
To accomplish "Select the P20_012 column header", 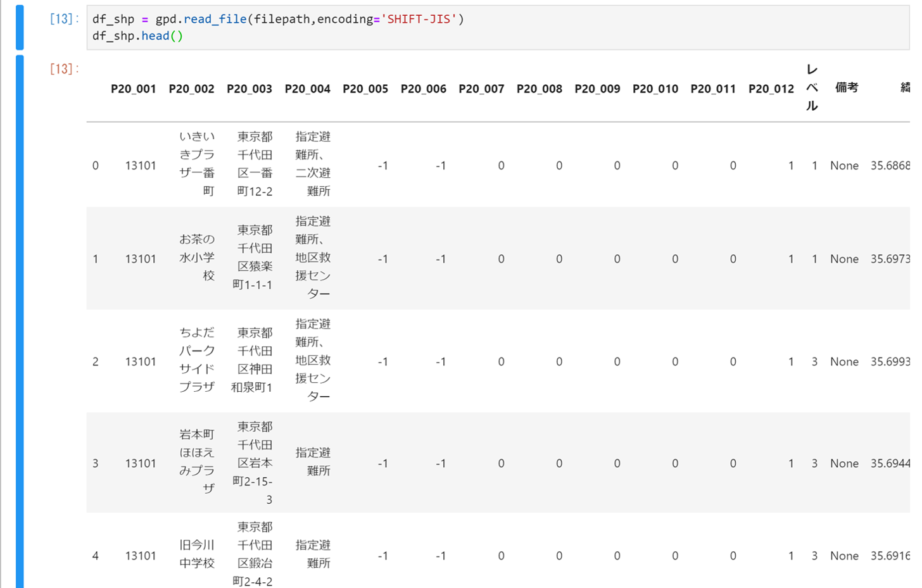I will 771,89.
